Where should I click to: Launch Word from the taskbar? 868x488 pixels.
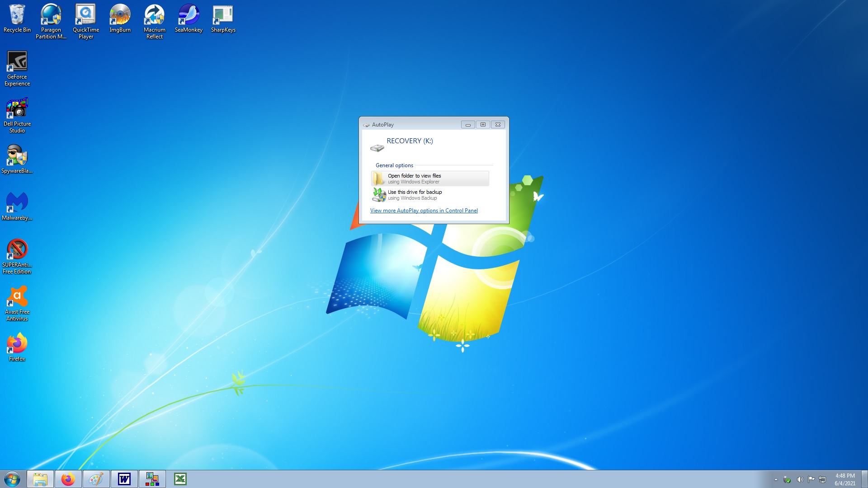pos(124,479)
